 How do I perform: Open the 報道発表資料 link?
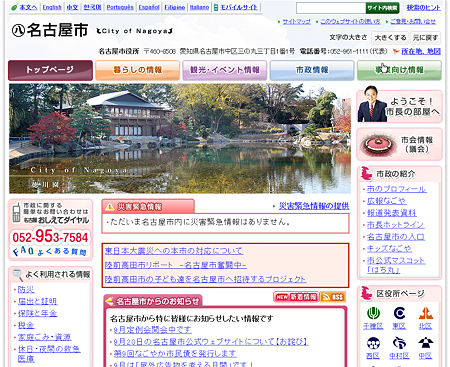pyautogui.click(x=391, y=213)
